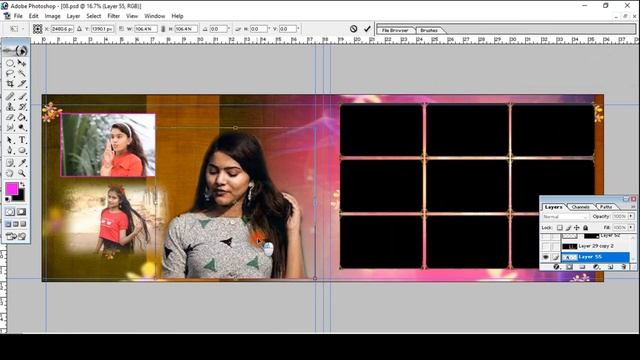Open the File menu
The image size is (640, 360).
[x=18, y=16]
